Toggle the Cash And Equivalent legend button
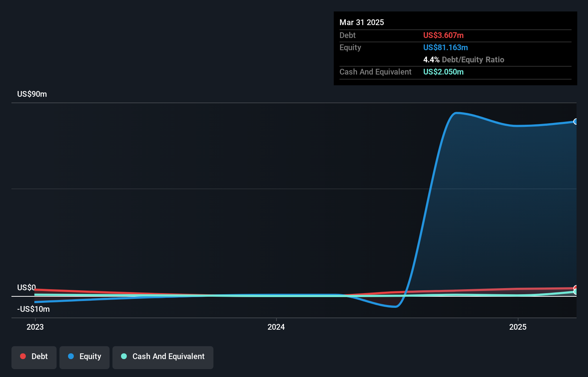Viewport: 588px width, 377px height. click(x=163, y=357)
